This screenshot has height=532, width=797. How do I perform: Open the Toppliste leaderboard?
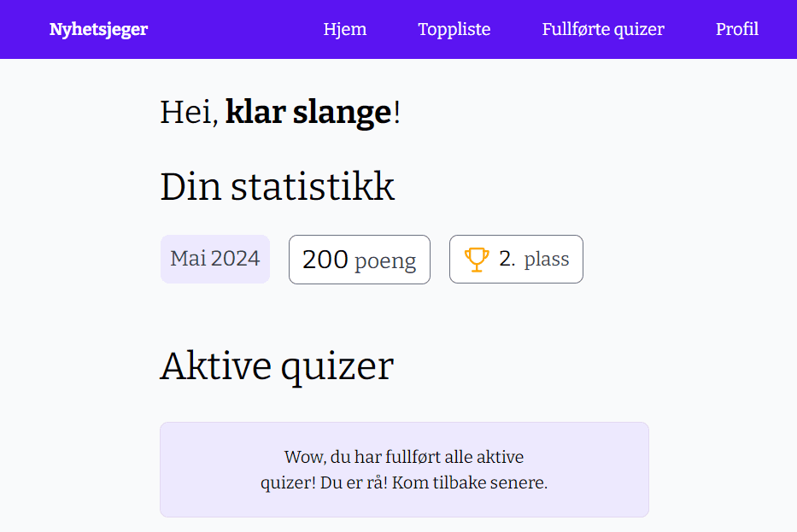454,29
